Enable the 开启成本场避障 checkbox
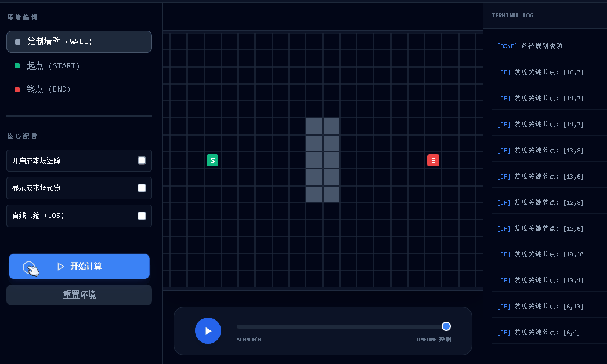Viewport: 607px width, 364px height. click(x=142, y=161)
